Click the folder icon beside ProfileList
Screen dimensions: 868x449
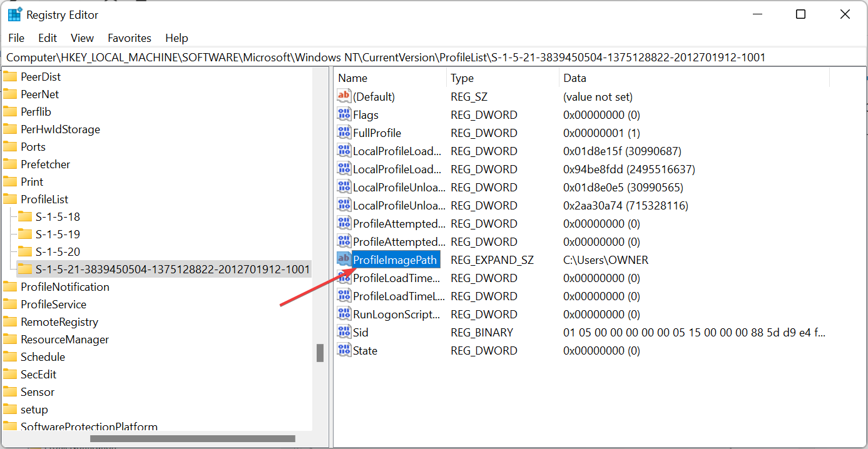tap(10, 199)
